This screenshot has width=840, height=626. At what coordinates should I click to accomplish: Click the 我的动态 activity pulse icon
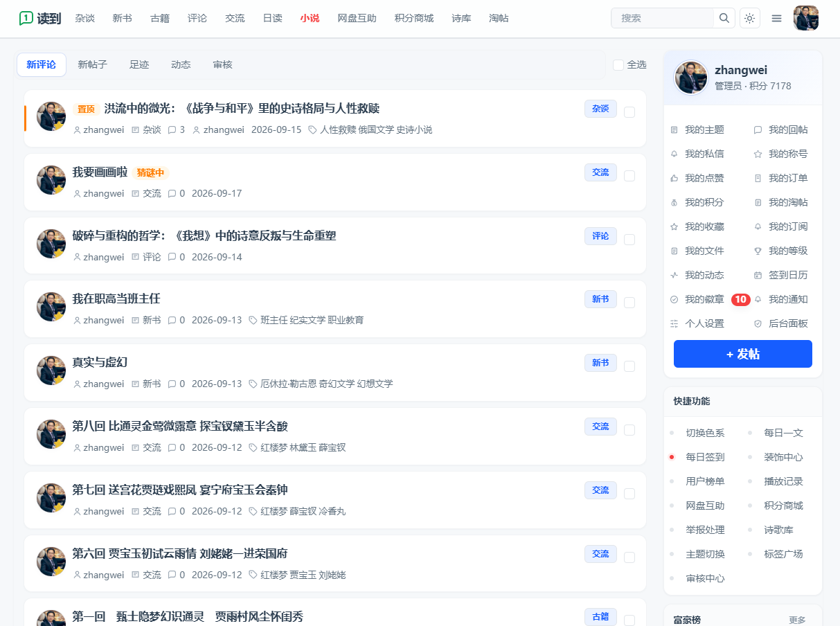pos(674,275)
